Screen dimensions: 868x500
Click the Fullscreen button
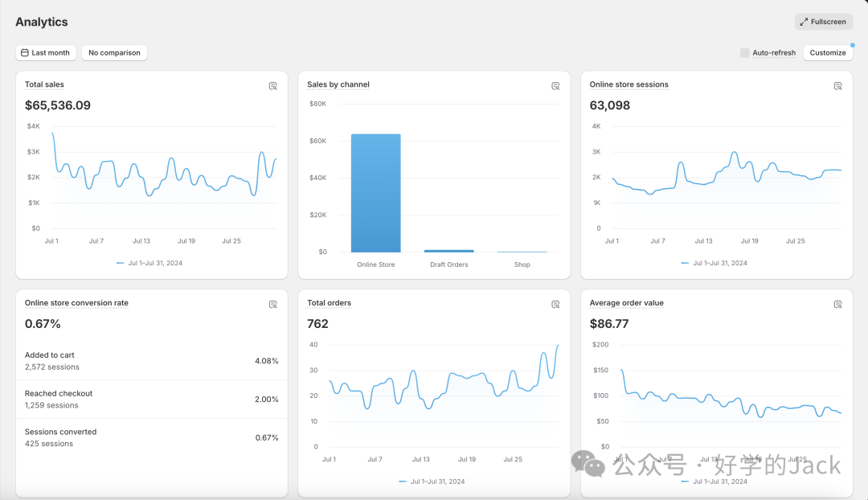click(823, 22)
